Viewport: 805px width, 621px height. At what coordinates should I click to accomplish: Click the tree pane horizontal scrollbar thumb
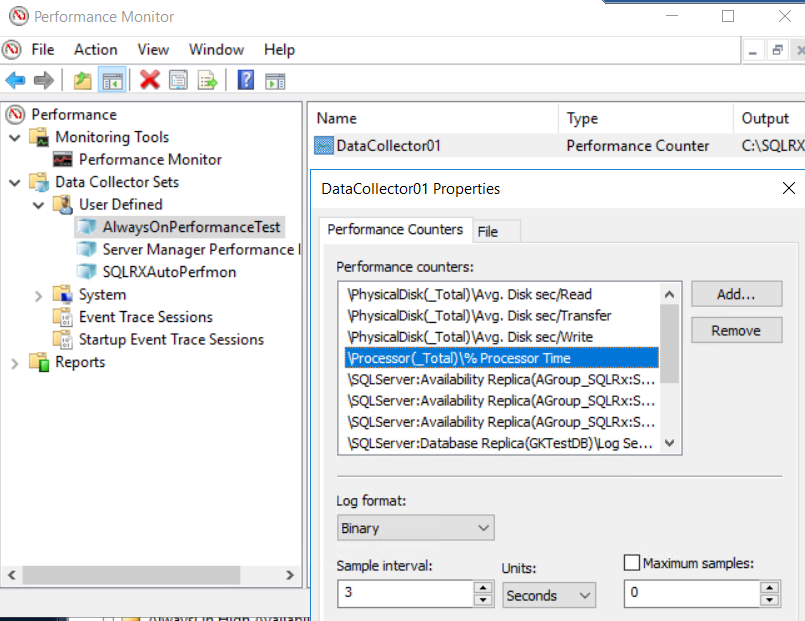point(131,575)
